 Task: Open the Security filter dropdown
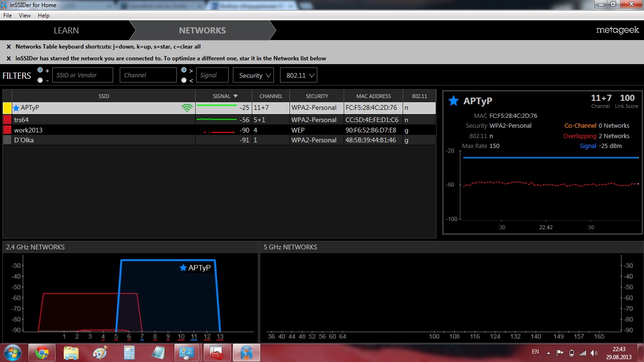click(x=253, y=75)
